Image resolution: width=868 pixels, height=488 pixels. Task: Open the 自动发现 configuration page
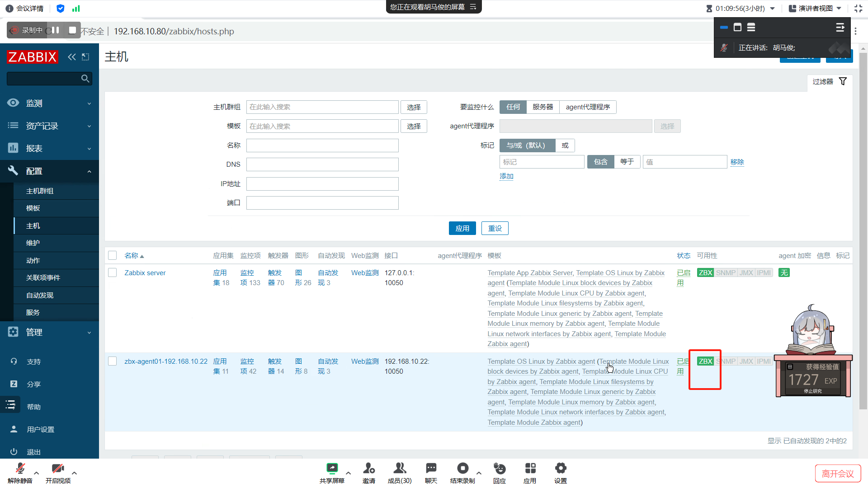(56, 296)
